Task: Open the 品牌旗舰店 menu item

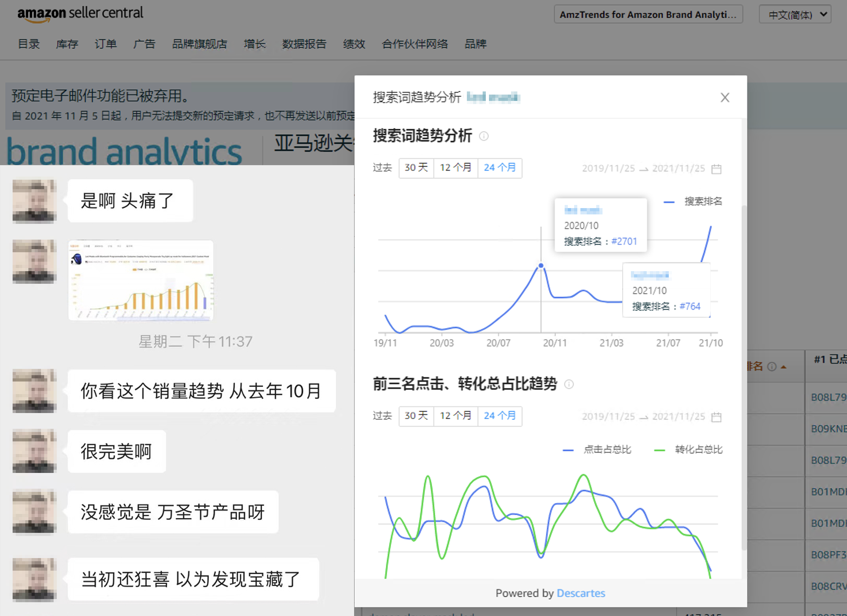Action: click(x=200, y=44)
